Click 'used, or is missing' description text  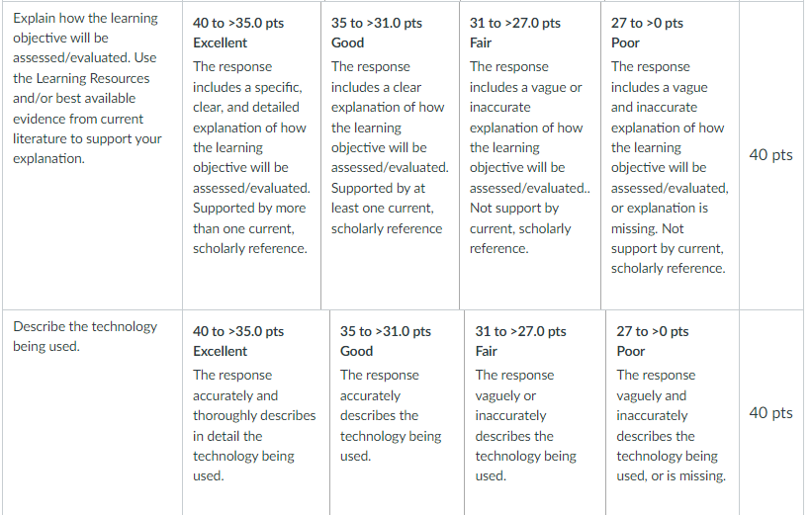[x=672, y=476]
